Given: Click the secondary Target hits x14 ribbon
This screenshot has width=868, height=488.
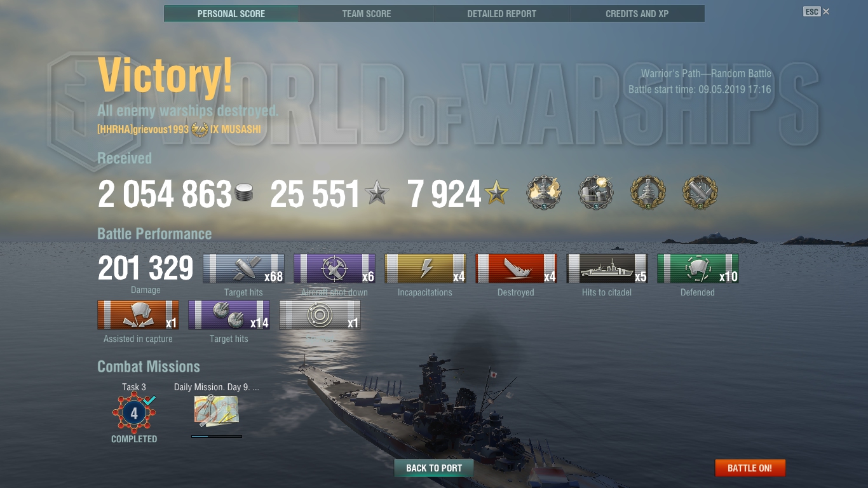Looking at the screenshot, I should coord(229,315).
